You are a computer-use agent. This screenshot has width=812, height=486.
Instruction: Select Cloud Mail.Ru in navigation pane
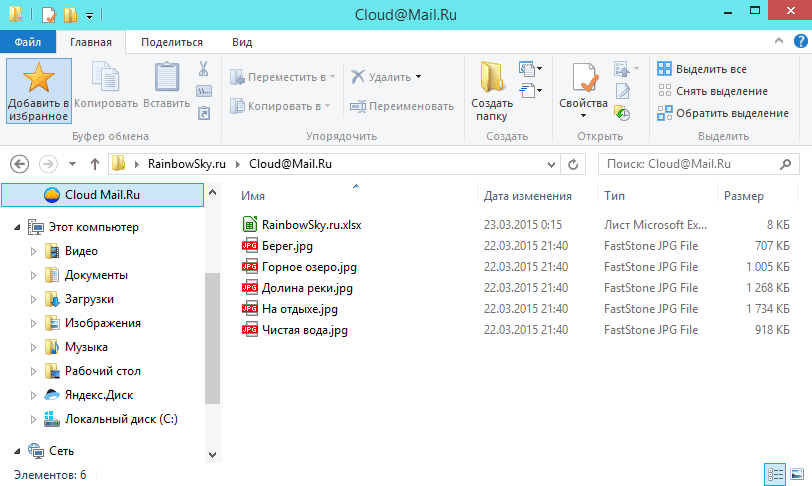pyautogui.click(x=103, y=195)
